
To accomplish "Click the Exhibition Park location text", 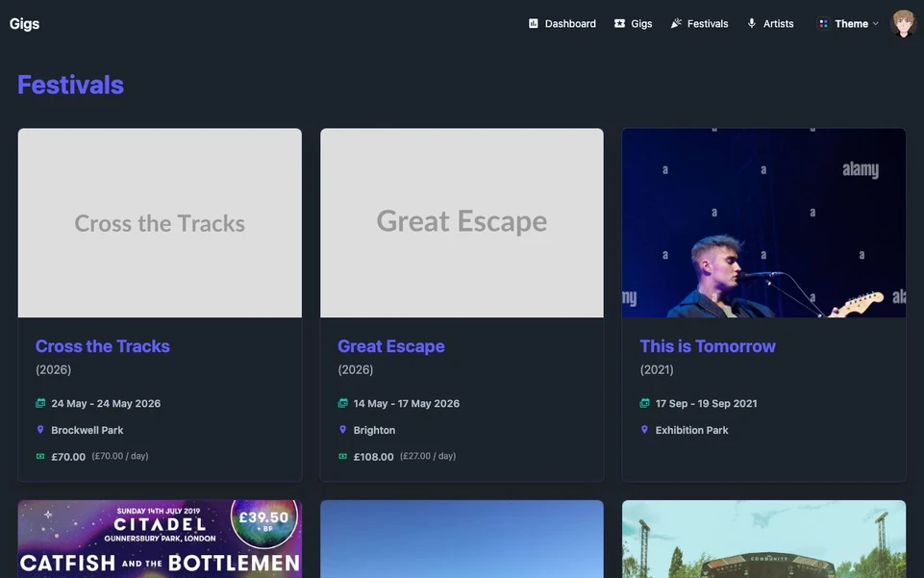I will point(692,430).
